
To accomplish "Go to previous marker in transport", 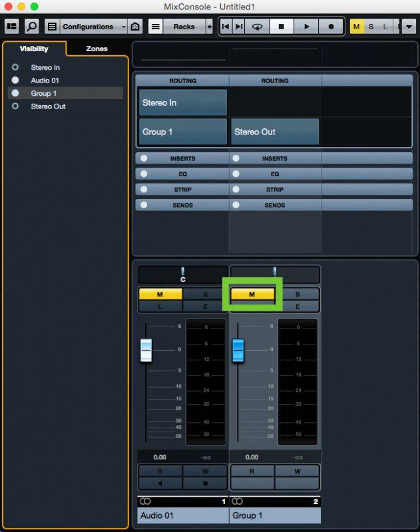I will [226, 27].
